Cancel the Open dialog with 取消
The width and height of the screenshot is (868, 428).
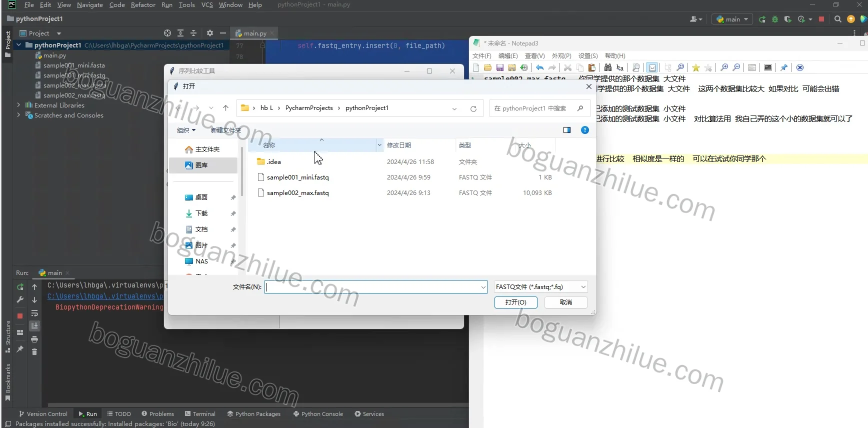pyautogui.click(x=565, y=302)
